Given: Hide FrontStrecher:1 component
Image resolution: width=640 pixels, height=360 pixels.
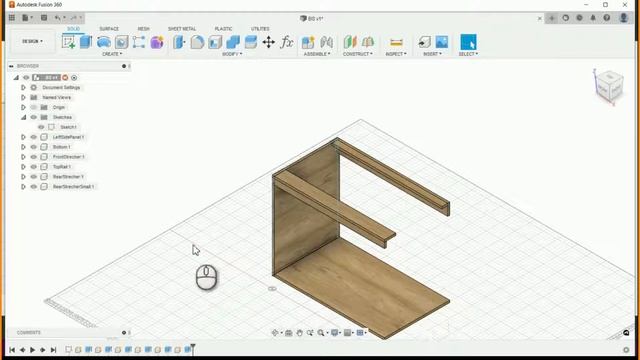Looking at the screenshot, I should (34, 157).
